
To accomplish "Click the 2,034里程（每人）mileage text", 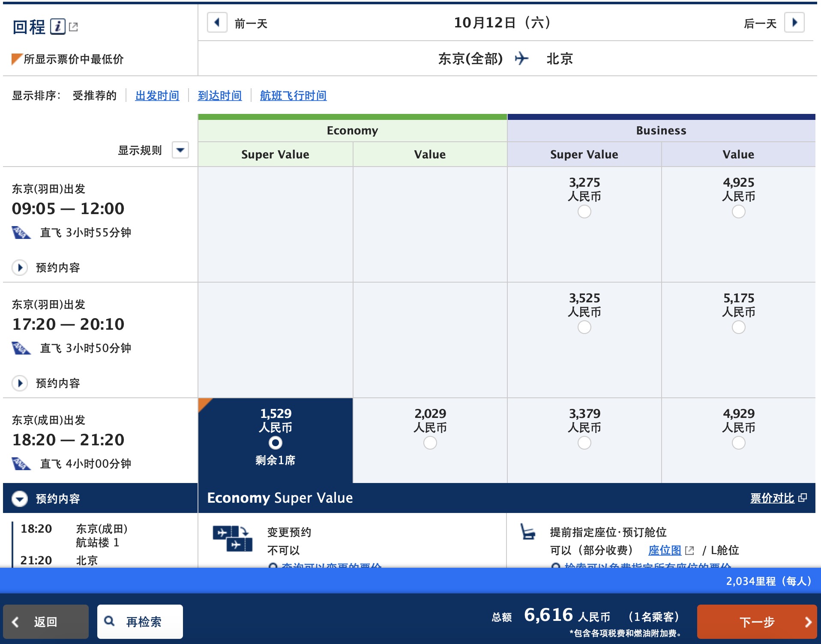I will pos(769,581).
